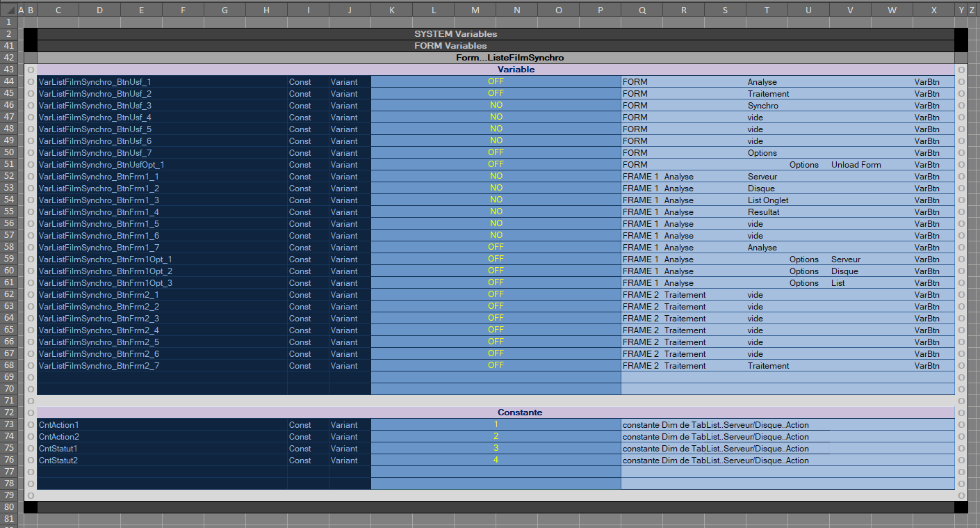Click the NO value of BtnFrm1_1
This screenshot has width=980, height=528.
coord(496,177)
